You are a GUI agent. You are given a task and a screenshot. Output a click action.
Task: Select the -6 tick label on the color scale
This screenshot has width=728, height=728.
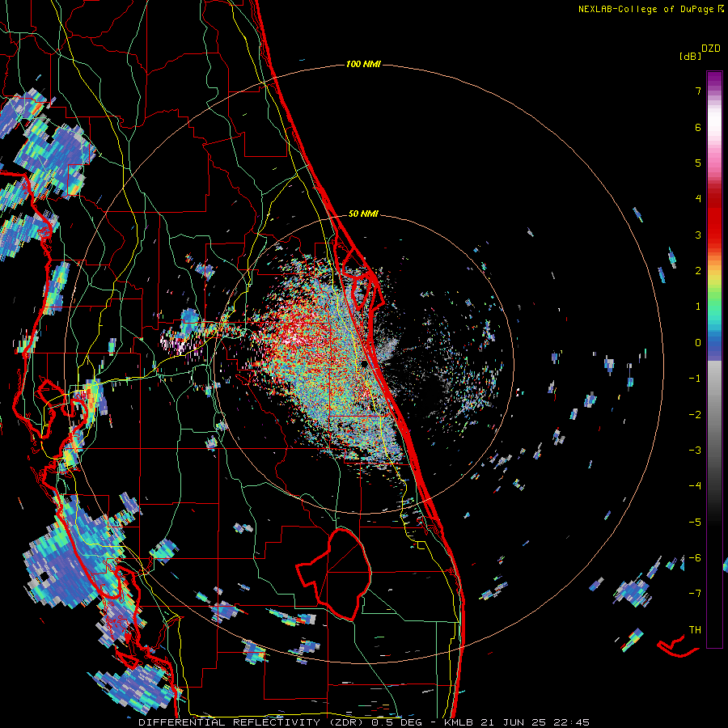pos(695,558)
